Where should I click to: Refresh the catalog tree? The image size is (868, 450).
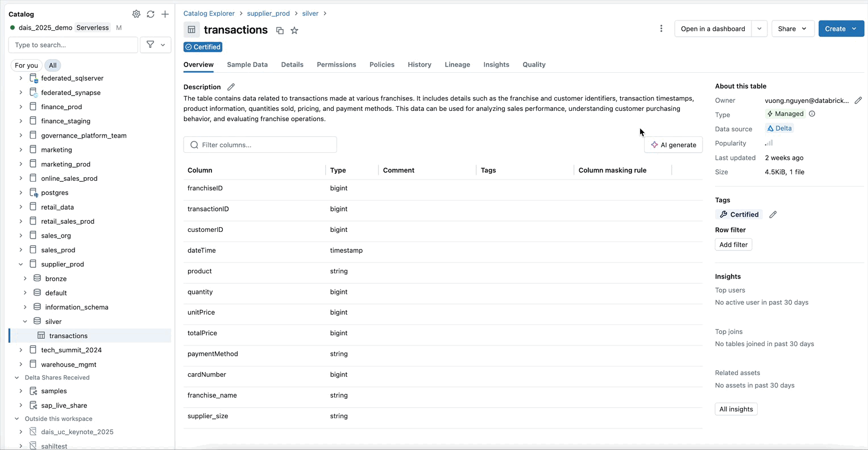click(151, 14)
